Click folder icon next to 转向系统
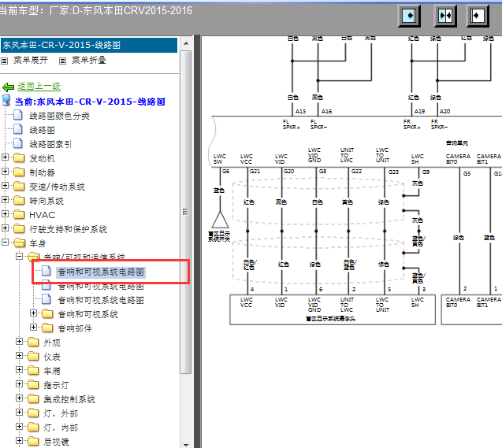The height and width of the screenshot is (448, 502). 19,200
